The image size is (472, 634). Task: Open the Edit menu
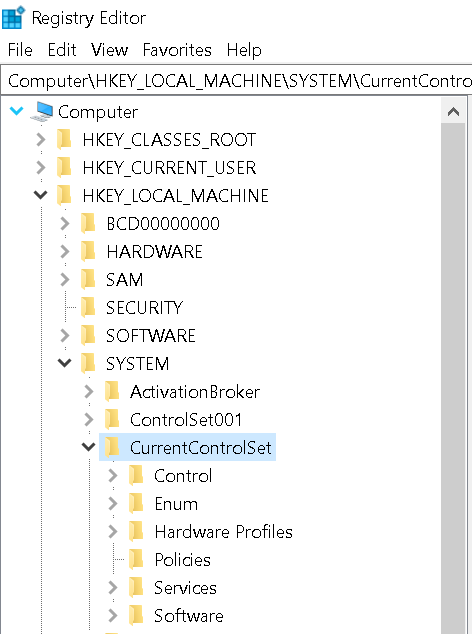[x=62, y=50]
